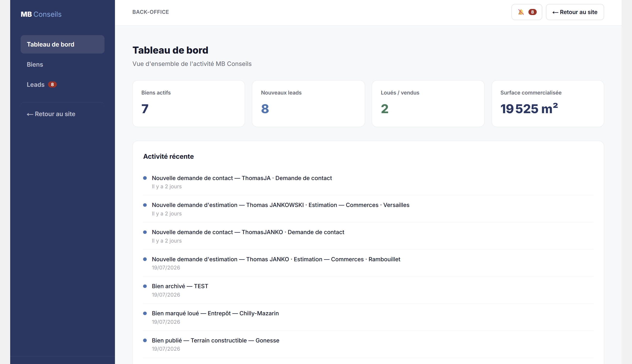
Task: Click the Surface commercialisée card
Action: [548, 103]
